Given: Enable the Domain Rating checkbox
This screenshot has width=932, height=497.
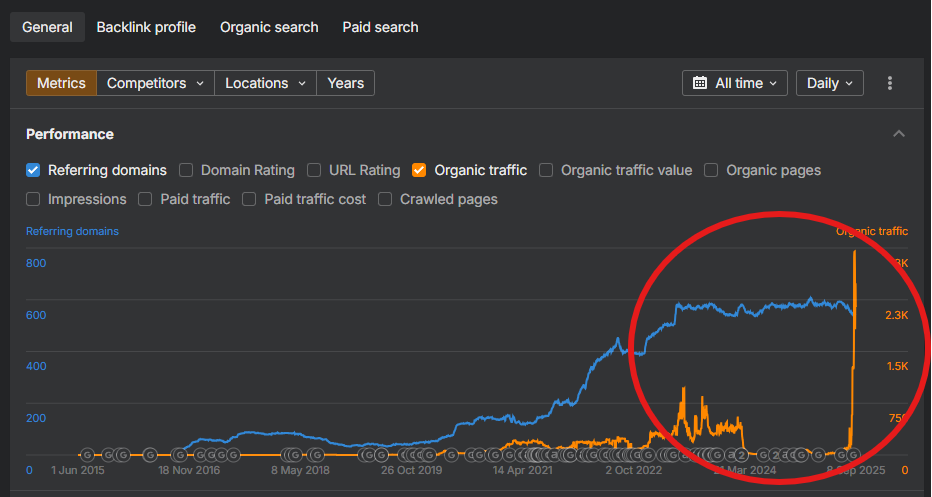Looking at the screenshot, I should 186,170.
